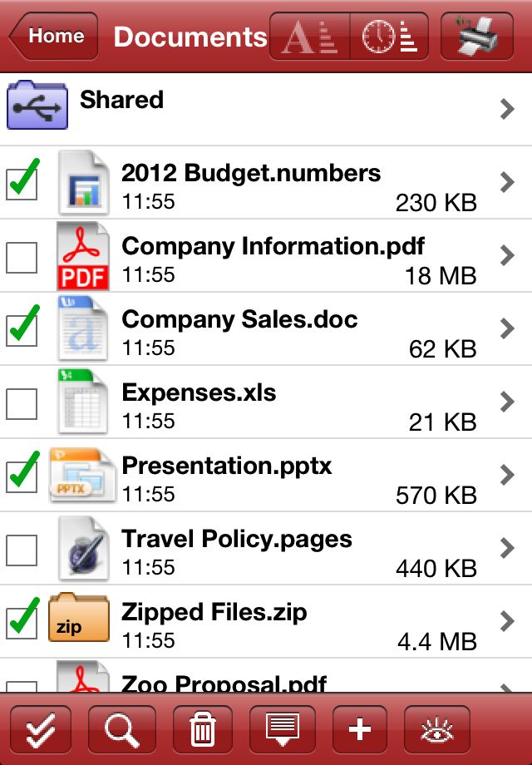Viewport: 532px width, 765px height.
Task: Tap the Shared USB folder thumbnail
Action: [37, 105]
